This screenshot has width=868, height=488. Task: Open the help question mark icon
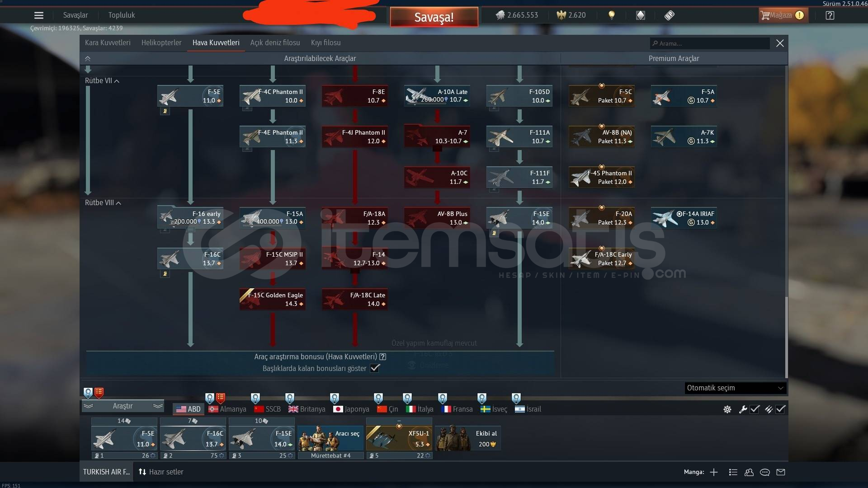pyautogui.click(x=830, y=15)
